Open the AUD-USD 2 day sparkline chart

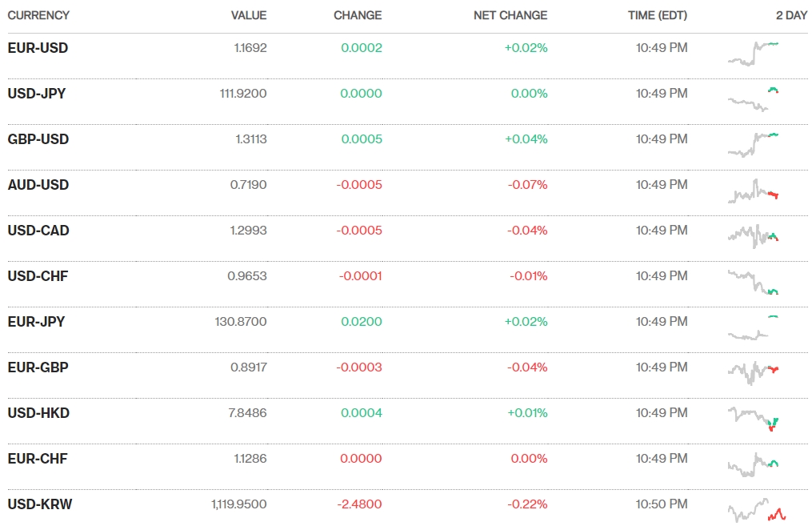click(x=754, y=191)
